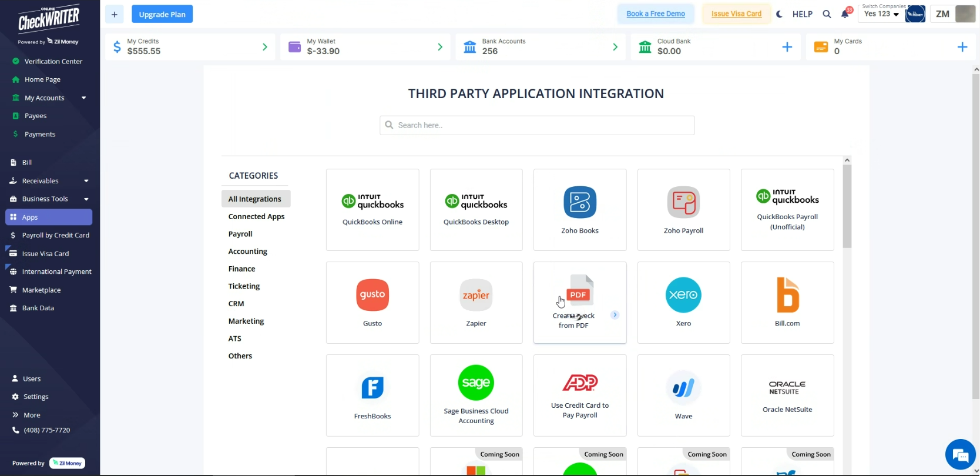This screenshot has height=476, width=980.
Task: Click the Book a Free Demo link
Action: [656, 14]
